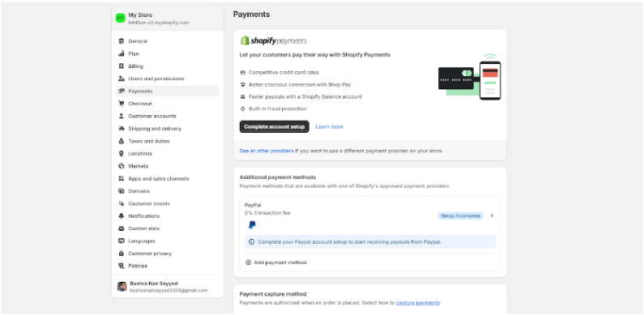Click the PayPal logo icon
This screenshot has height=315, width=644.
(252, 224)
